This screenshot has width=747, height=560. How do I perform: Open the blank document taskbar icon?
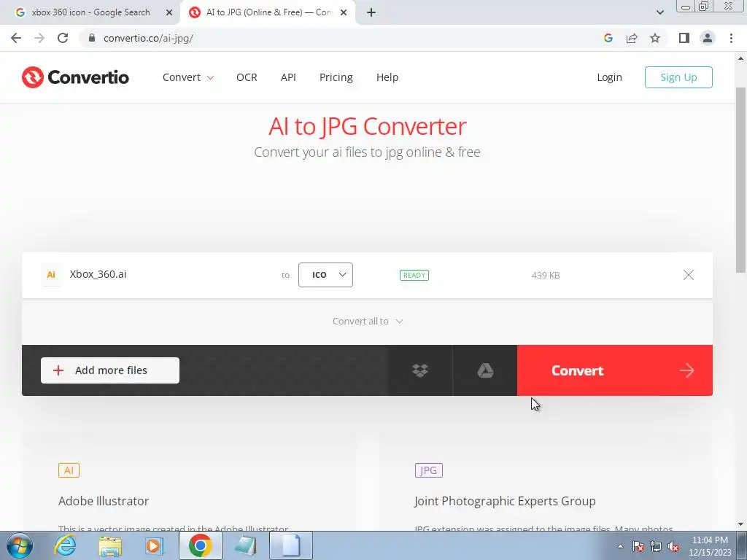click(291, 545)
